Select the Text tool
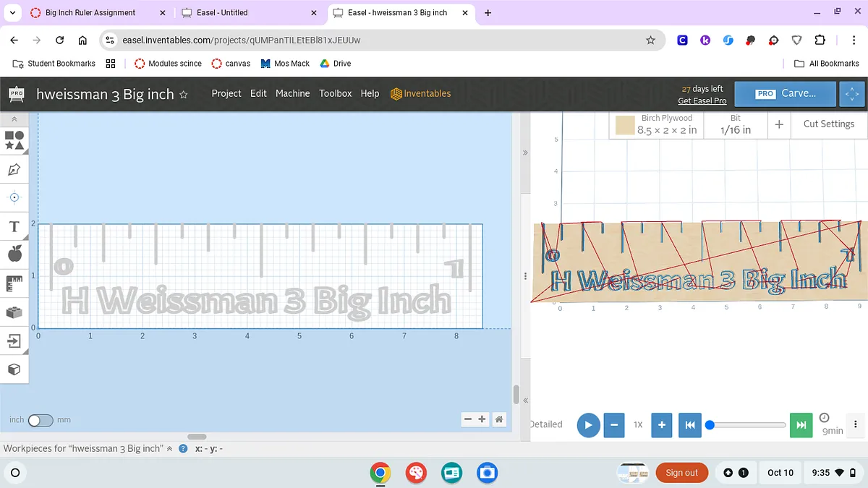 click(x=14, y=226)
